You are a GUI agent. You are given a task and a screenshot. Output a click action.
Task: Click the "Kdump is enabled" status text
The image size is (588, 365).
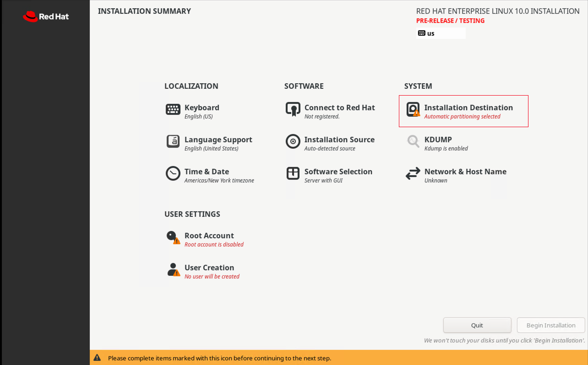click(x=446, y=149)
